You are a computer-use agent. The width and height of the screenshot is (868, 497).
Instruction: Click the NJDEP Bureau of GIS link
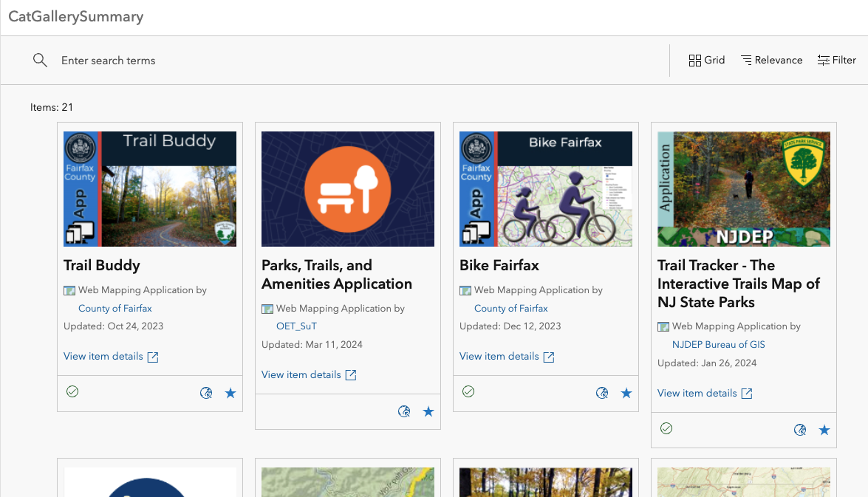point(718,345)
